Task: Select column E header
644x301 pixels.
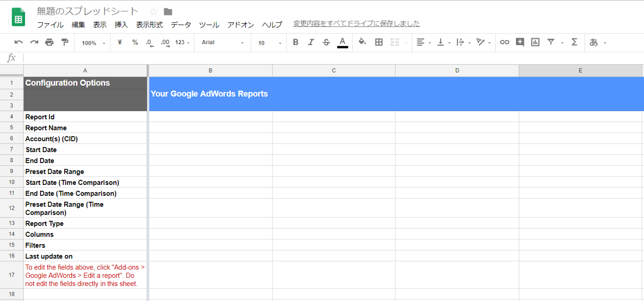Action: pos(580,70)
